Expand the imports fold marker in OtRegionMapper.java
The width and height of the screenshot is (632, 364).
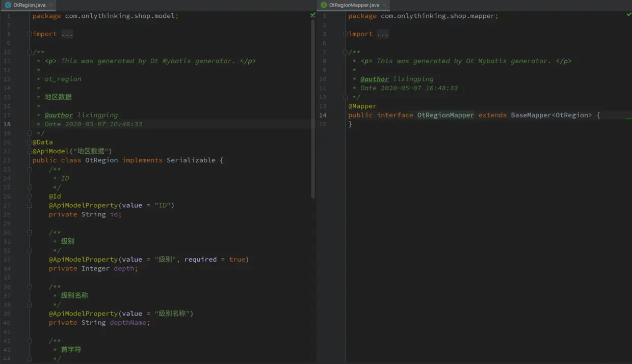click(x=345, y=34)
